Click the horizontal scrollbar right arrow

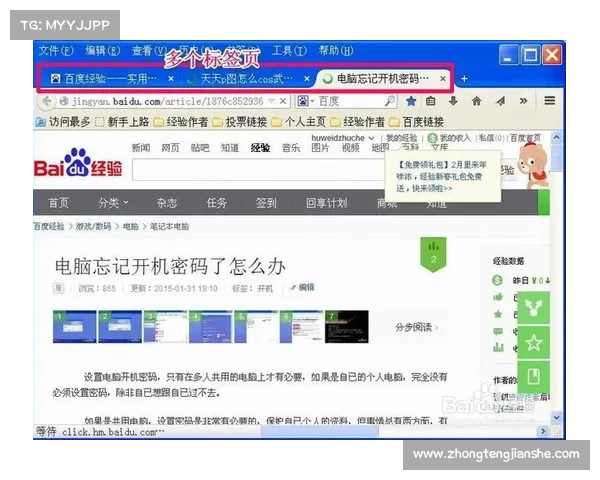543,431
